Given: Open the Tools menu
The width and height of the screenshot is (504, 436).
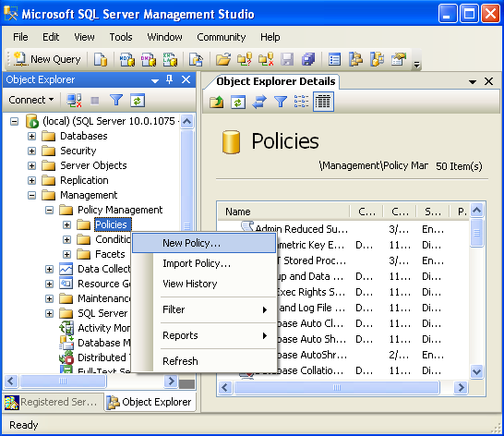Looking at the screenshot, I should pos(121,37).
